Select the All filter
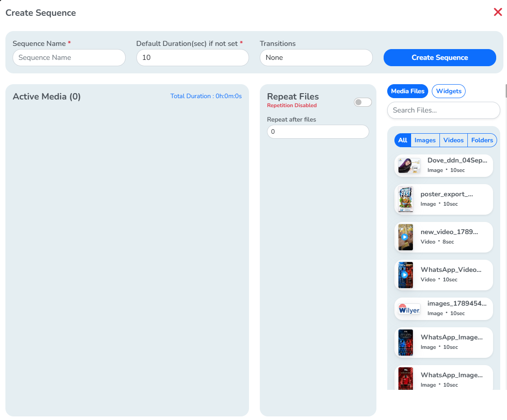 coord(403,140)
